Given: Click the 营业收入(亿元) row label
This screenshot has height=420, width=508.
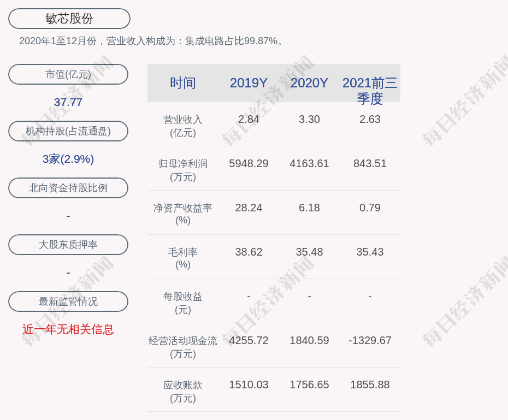Looking at the screenshot, I should coord(183,126).
